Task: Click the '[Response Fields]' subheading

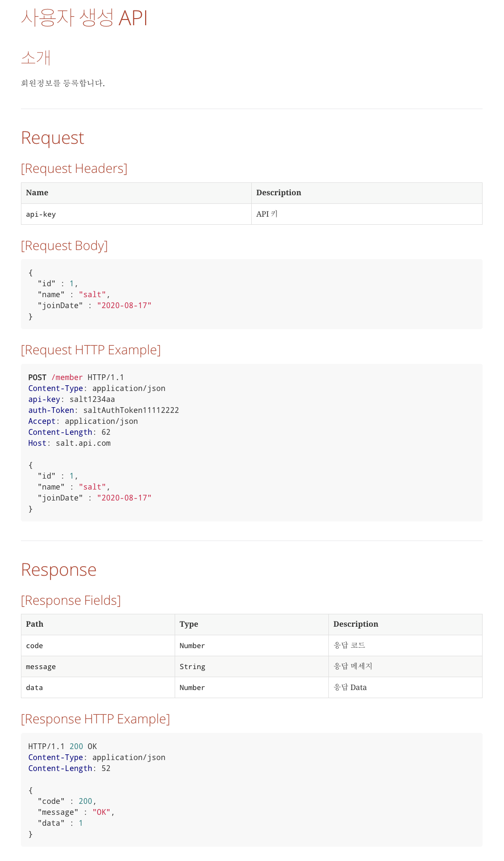Action: (71, 601)
